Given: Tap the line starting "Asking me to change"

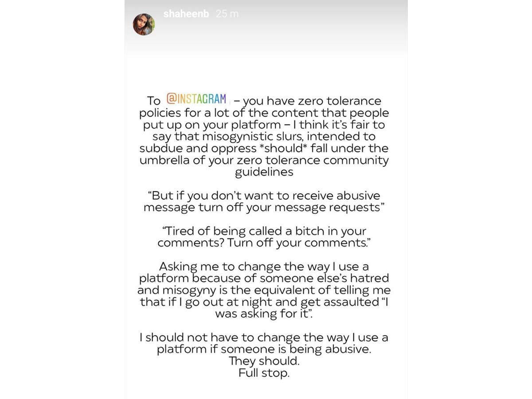Looking at the screenshot, I should coord(264,267).
